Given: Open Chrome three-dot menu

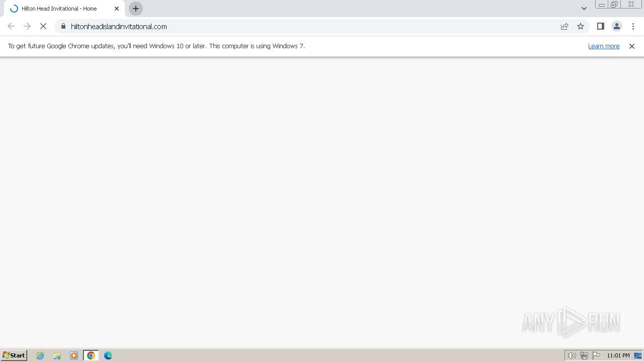Looking at the screenshot, I should tap(633, 26).
